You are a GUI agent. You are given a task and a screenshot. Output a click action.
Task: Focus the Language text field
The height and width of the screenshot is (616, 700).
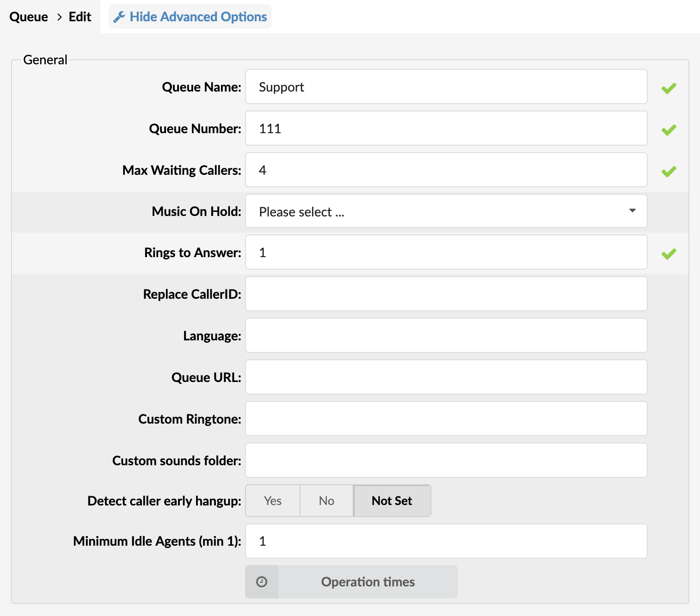tap(446, 335)
